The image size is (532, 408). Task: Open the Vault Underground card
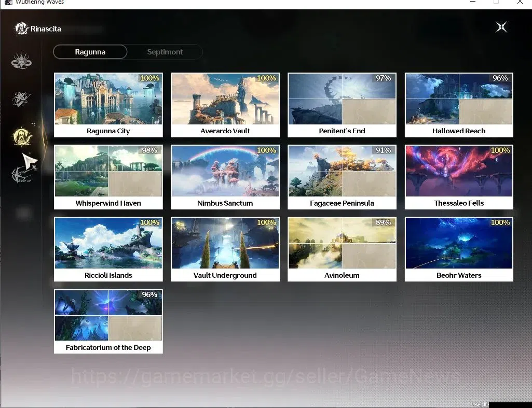[225, 249]
